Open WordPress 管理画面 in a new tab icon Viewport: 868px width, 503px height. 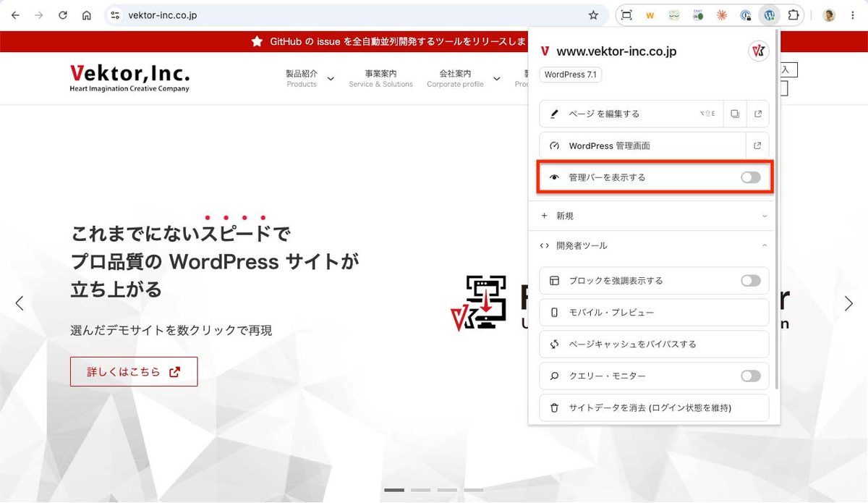(757, 145)
